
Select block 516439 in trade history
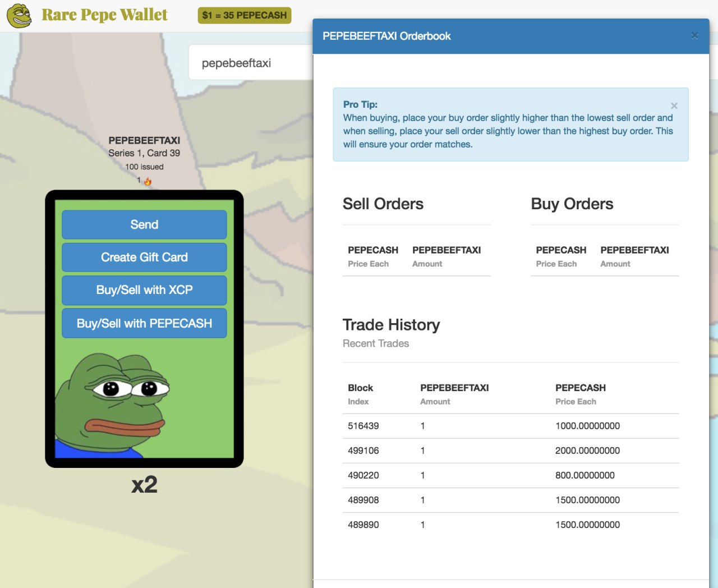pos(363,426)
